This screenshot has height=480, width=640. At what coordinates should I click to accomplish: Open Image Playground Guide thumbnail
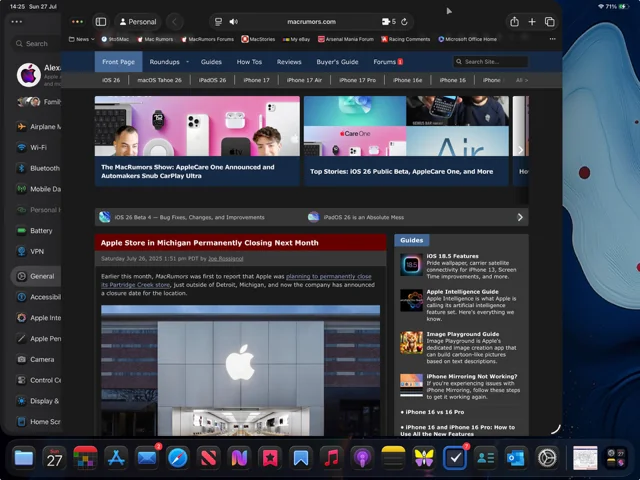pyautogui.click(x=411, y=342)
